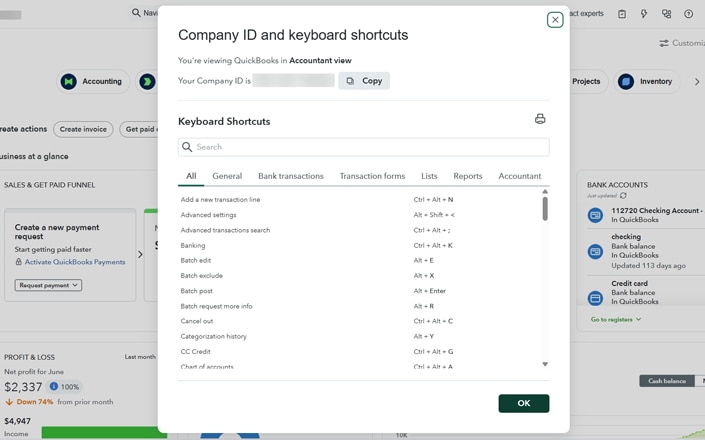Open the Accounting menu pill
The height and width of the screenshot is (440, 705).
click(x=93, y=81)
